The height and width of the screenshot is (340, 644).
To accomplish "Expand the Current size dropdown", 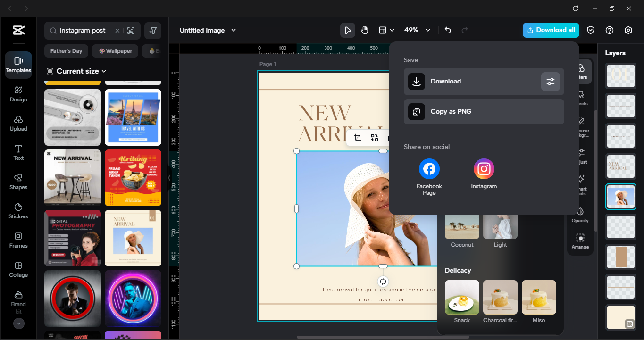I will pos(75,71).
